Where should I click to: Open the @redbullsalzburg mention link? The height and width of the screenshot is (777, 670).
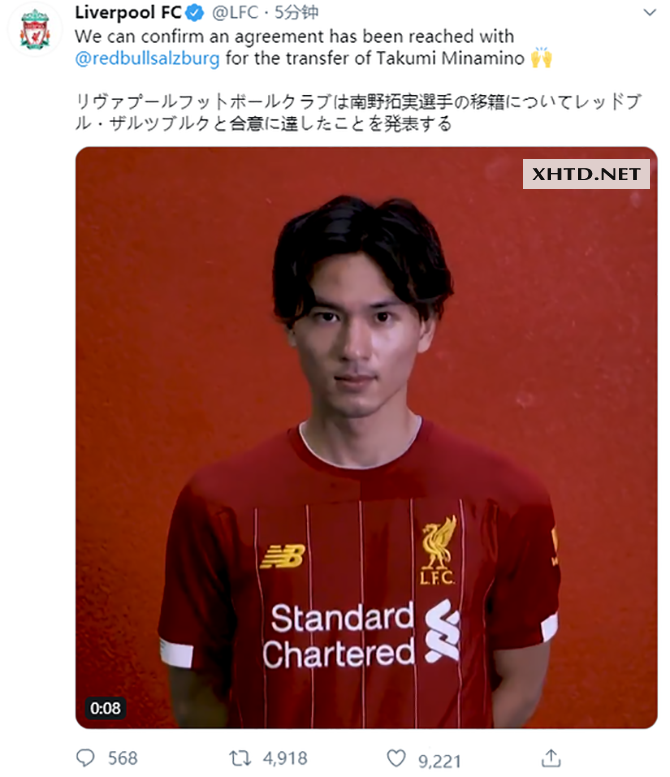pyautogui.click(x=147, y=58)
